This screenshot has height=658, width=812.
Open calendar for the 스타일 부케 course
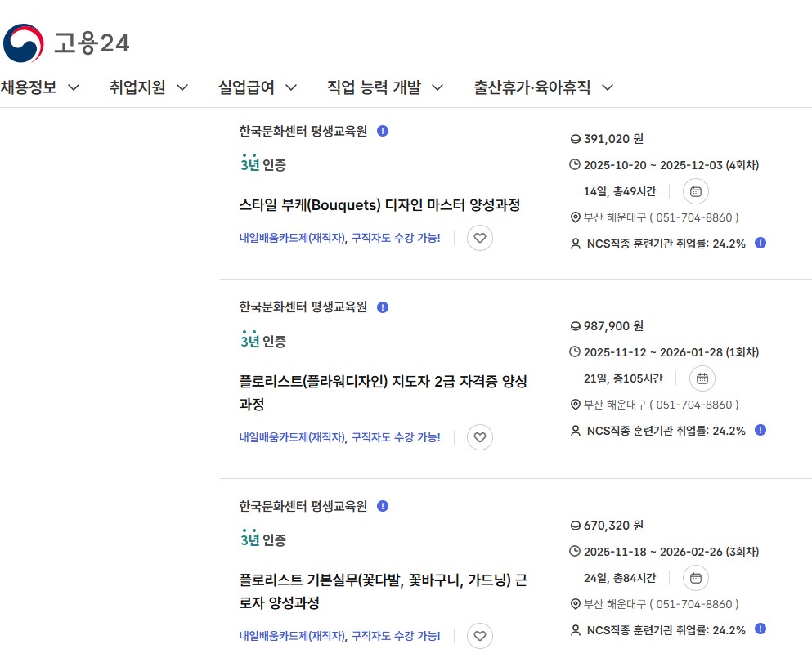(695, 191)
